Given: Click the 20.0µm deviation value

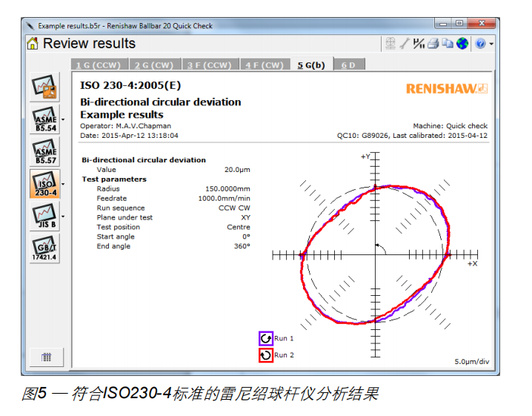Looking at the screenshot, I should 237,170.
